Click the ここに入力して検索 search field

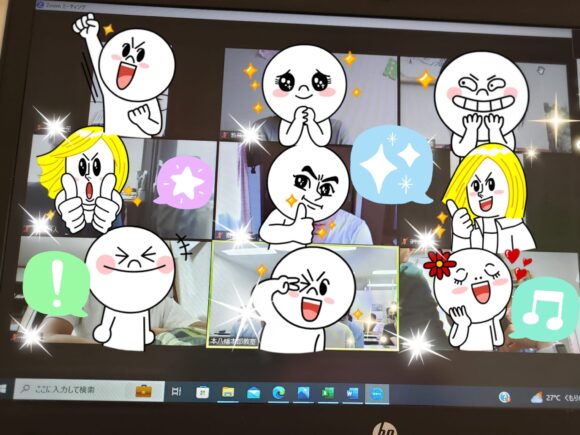point(89,390)
